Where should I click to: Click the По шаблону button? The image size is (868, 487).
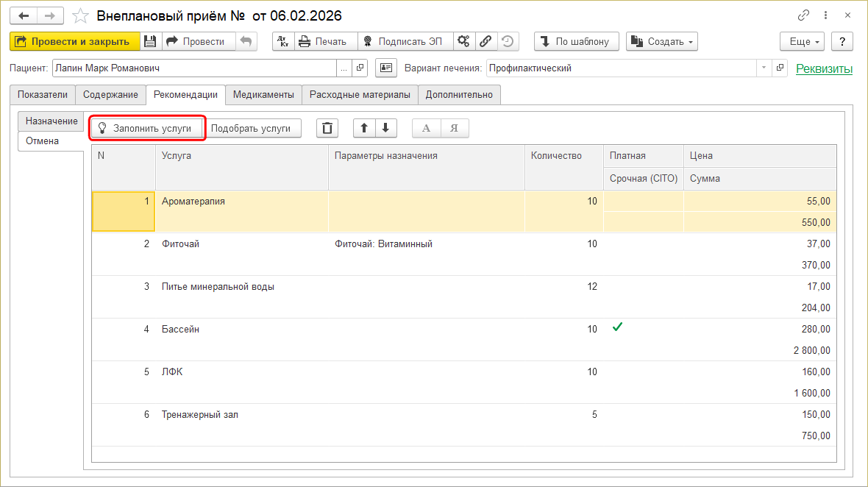(576, 41)
